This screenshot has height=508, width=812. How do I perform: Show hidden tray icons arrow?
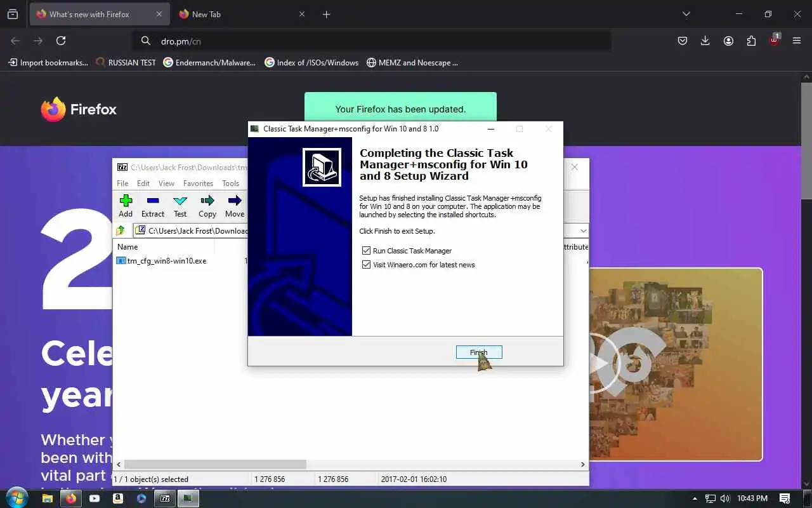695,498
